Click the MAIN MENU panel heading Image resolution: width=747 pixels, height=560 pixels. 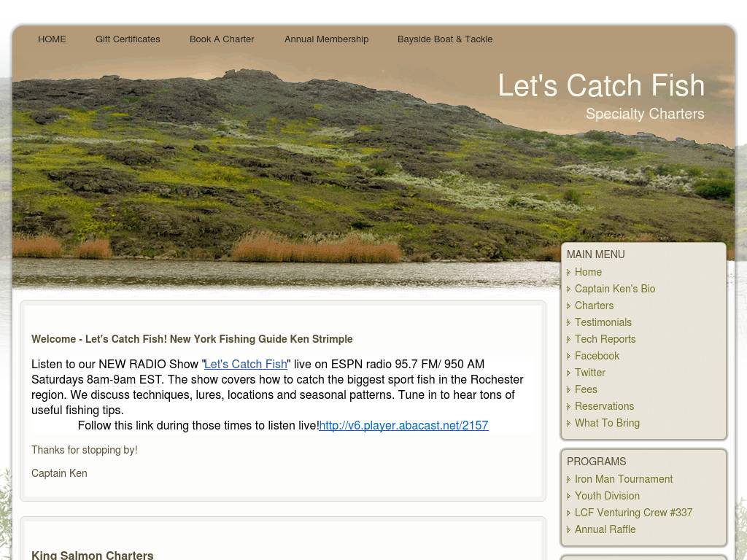tap(595, 254)
